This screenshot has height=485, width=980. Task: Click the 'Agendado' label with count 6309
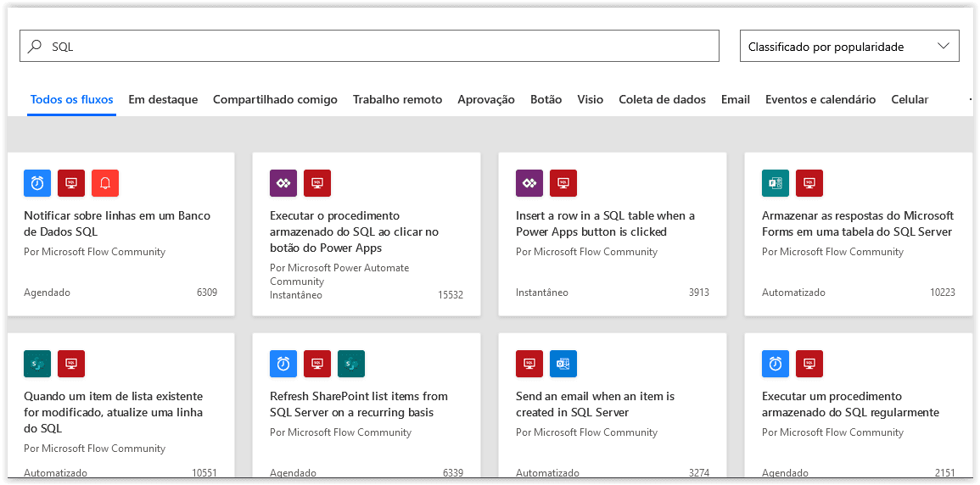(48, 293)
